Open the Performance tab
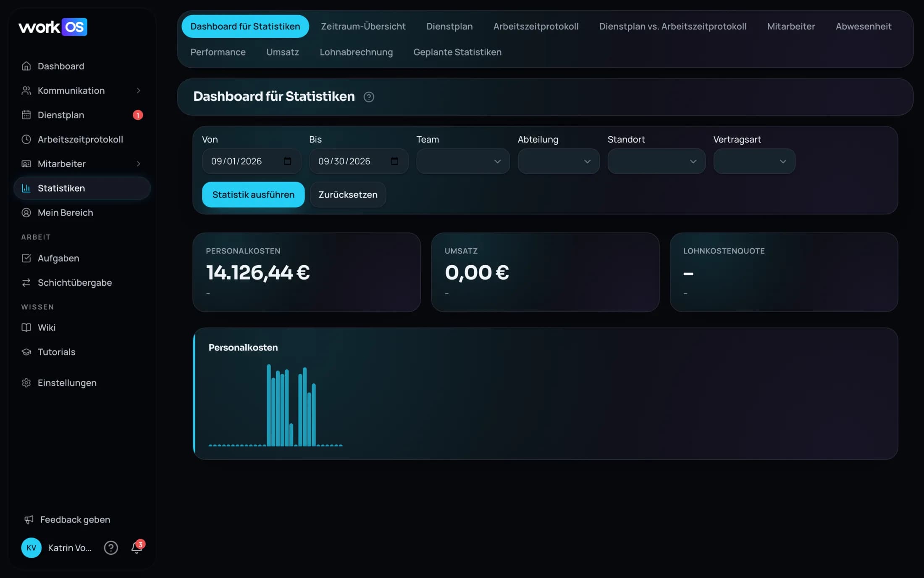This screenshot has width=924, height=578. [x=218, y=52]
